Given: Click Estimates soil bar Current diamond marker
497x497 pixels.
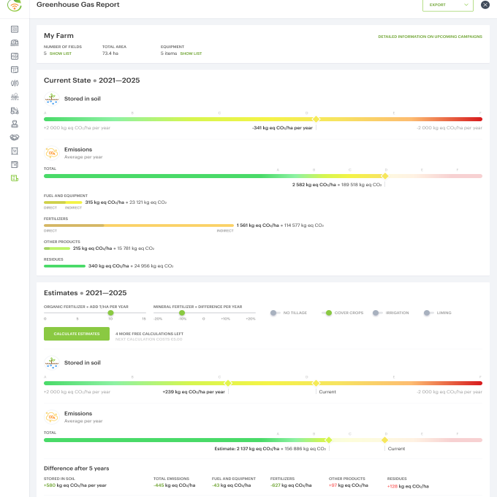Looking at the screenshot, I should point(316,383).
